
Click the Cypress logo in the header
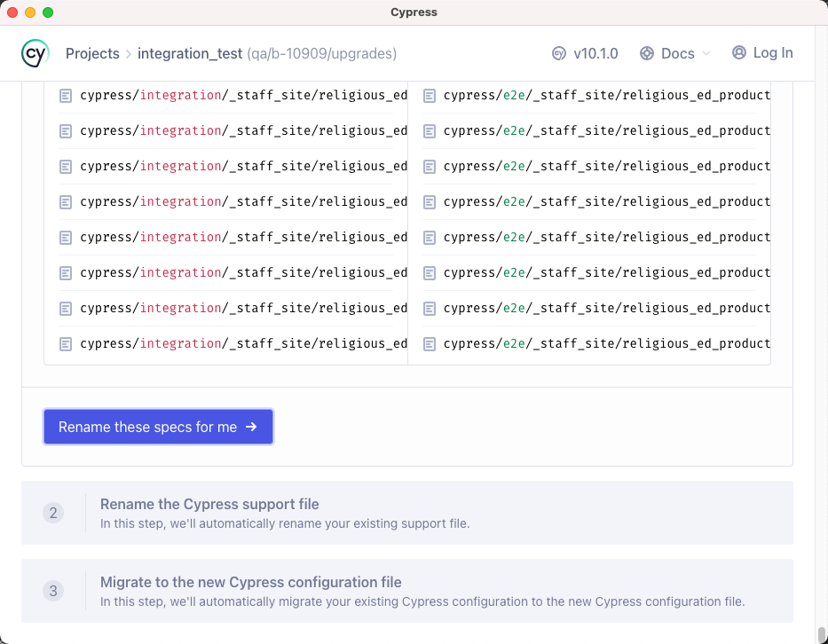pyautogui.click(x=33, y=53)
